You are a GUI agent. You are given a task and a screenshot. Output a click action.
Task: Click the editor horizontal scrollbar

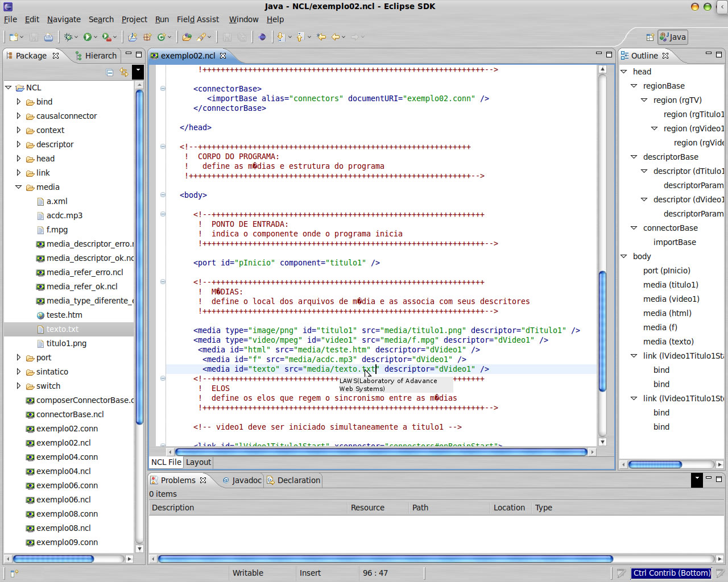[381, 452]
